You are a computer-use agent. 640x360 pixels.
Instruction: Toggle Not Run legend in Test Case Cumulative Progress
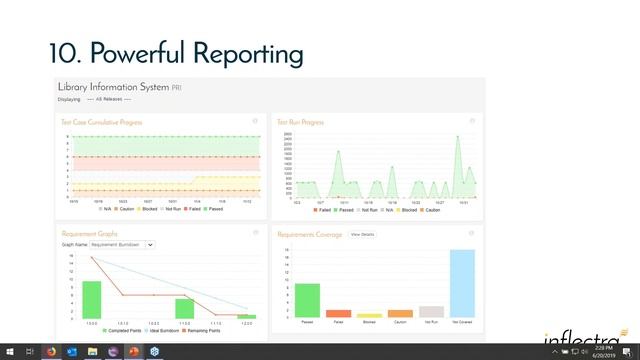170,209
